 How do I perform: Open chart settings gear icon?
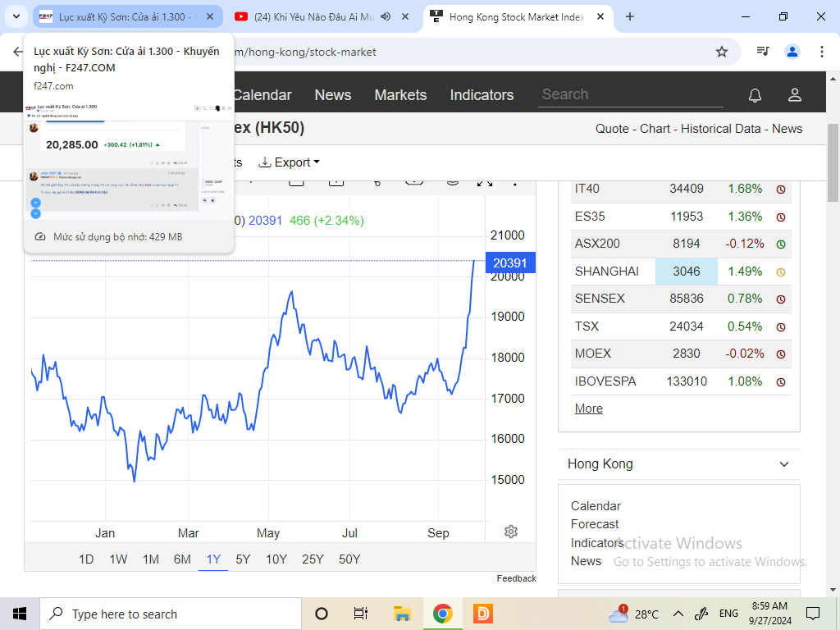pos(511,532)
